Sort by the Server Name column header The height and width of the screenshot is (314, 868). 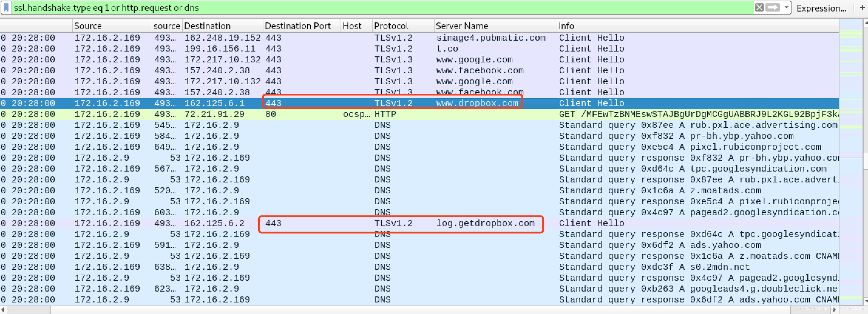[x=495, y=26]
